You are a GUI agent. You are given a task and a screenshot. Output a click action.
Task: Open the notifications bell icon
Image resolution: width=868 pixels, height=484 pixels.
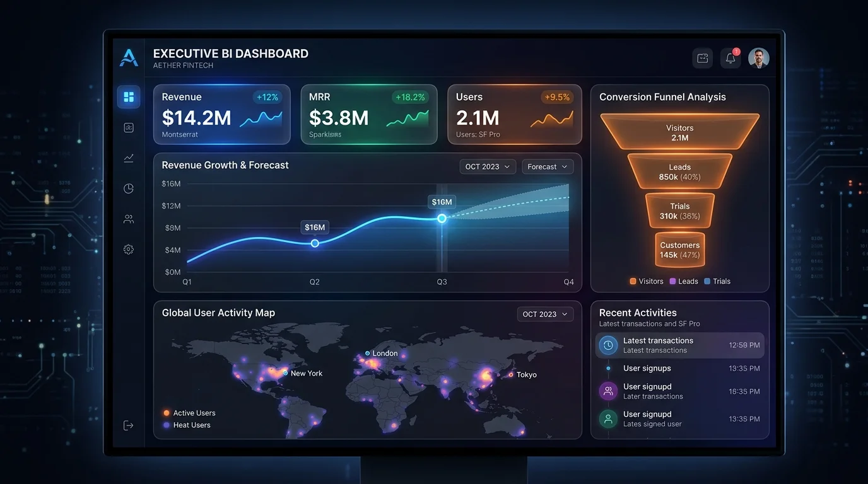click(730, 58)
